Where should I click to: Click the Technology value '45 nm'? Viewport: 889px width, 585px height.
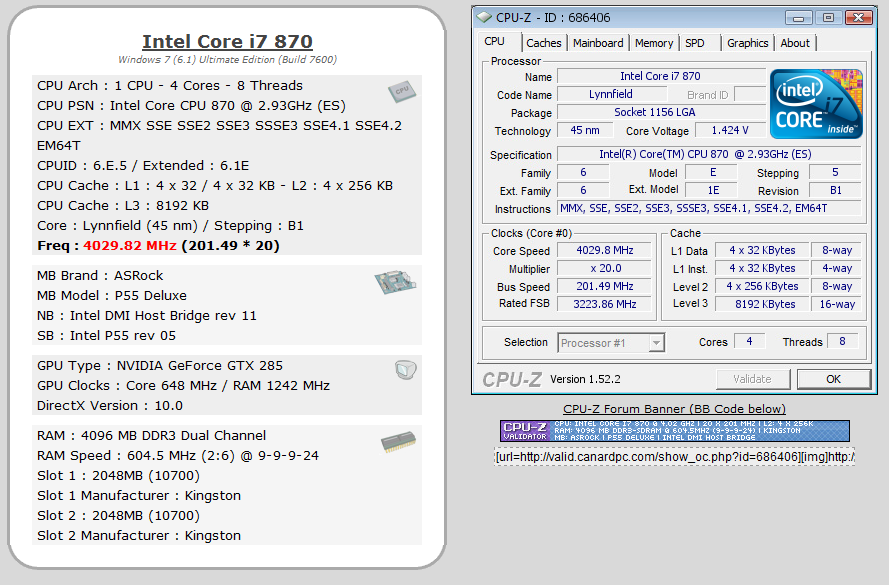585,130
